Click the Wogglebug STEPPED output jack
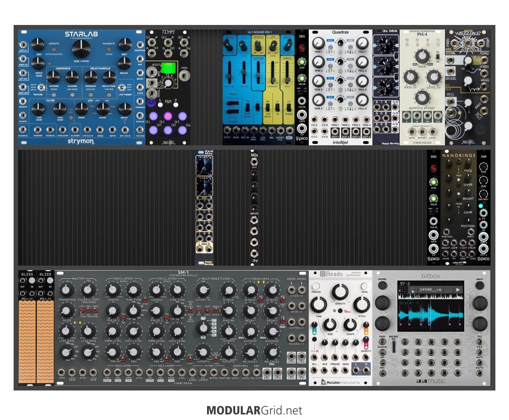This screenshot has width=509, height=420. point(484,60)
